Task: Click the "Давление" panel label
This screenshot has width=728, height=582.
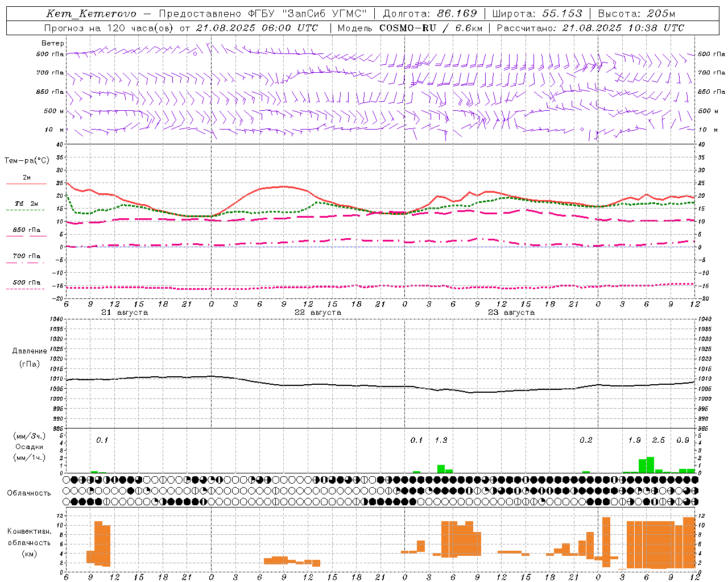Action: (29, 351)
